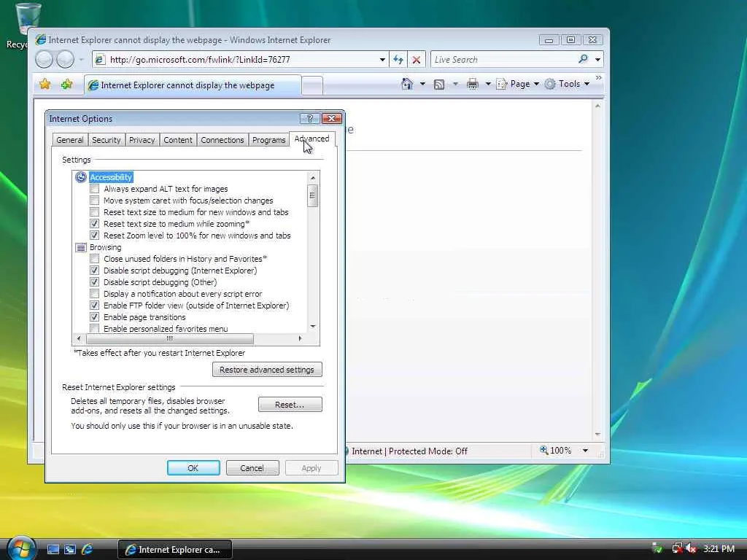Click the RSS Feeds icon
This screenshot has height=560, width=747.
(x=438, y=85)
